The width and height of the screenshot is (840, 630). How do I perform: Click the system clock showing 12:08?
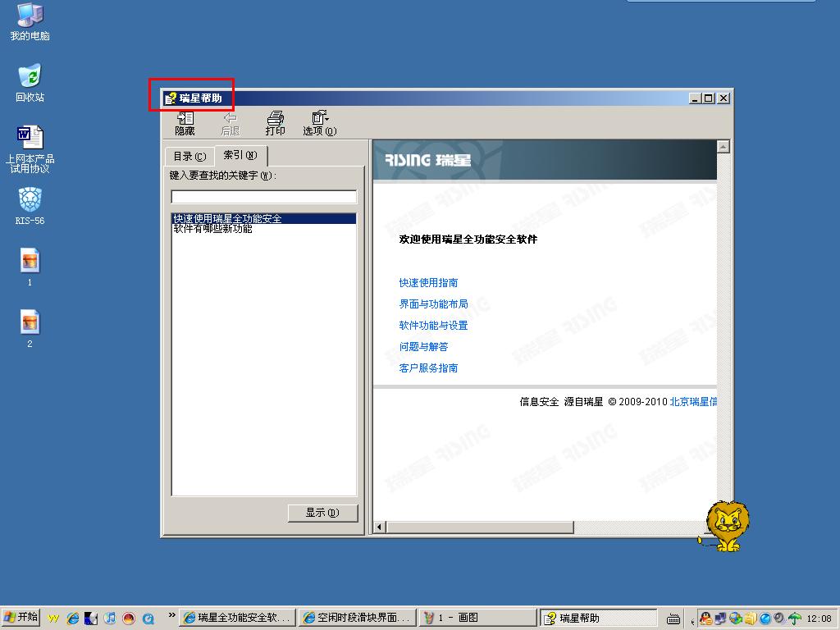[819, 619]
